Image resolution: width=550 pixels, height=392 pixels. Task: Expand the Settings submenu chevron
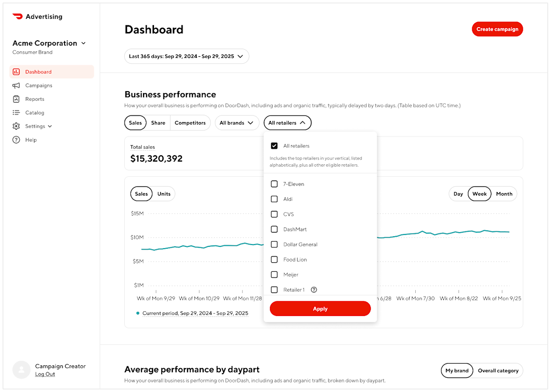point(50,126)
